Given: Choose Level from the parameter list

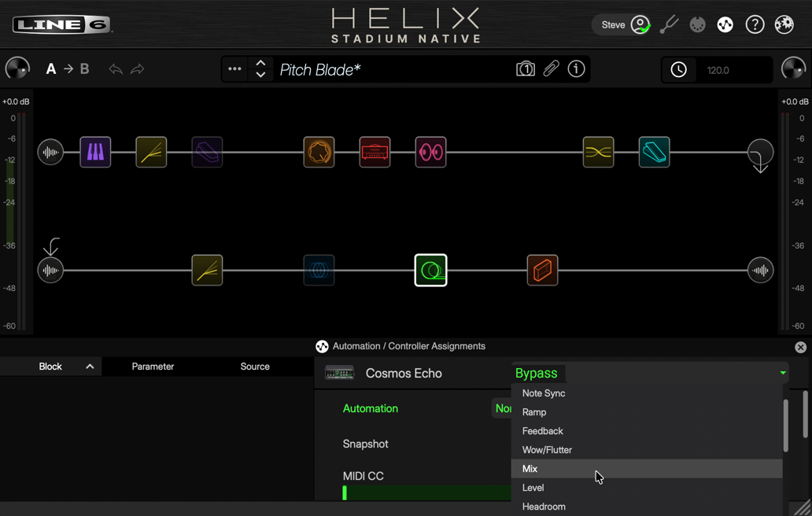Looking at the screenshot, I should point(646,488).
